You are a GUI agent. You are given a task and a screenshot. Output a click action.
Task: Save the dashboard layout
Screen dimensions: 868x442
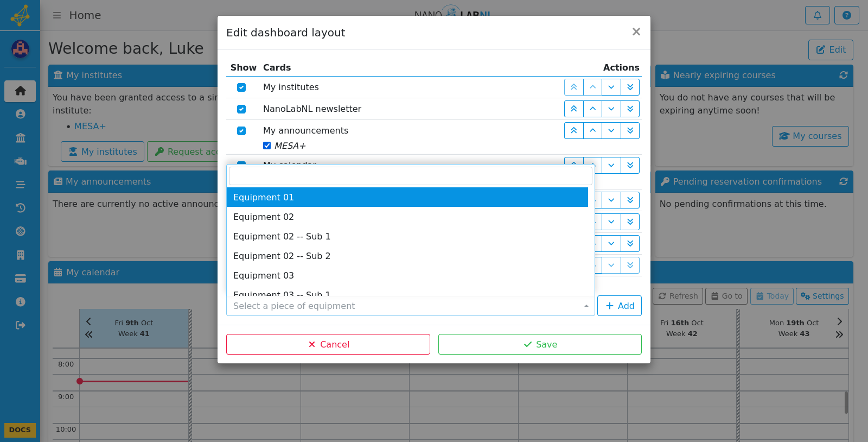[x=540, y=344]
